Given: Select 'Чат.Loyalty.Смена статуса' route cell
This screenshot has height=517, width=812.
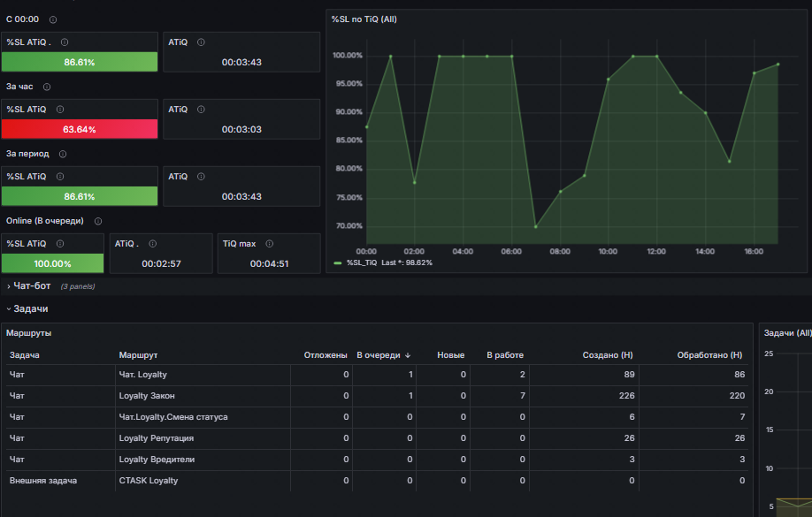Looking at the screenshot, I should (x=203, y=417).
